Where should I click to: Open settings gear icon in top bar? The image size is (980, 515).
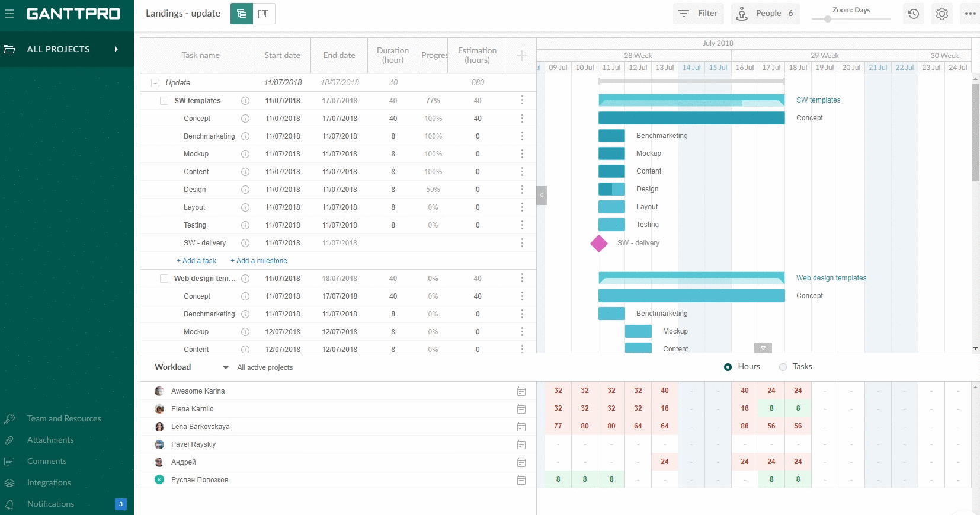[941, 14]
